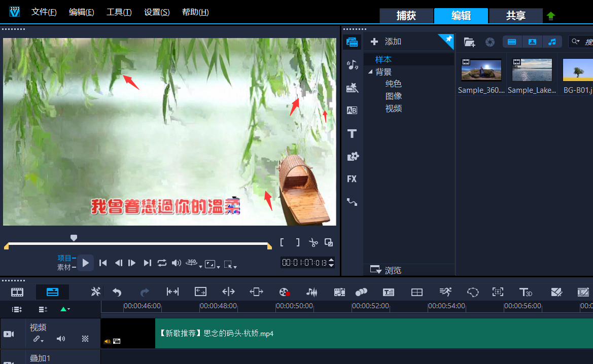This screenshot has width=593, height=364.
Task: Switch to the 共享 share tab
Action: (x=516, y=16)
